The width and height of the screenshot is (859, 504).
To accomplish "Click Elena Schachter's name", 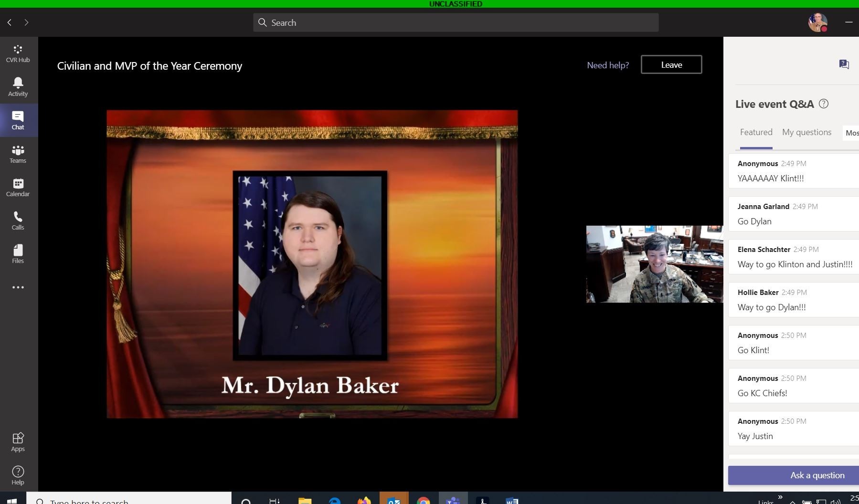I will [764, 249].
